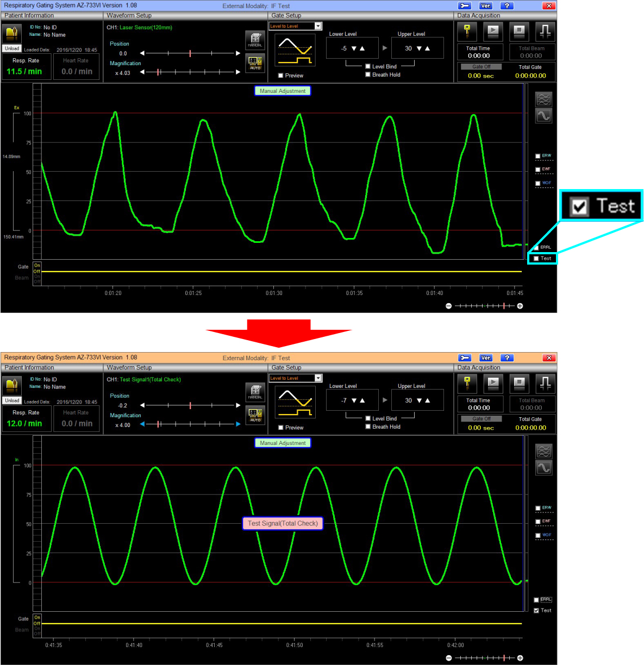Click the multi-wave display icon in top window

(543, 99)
